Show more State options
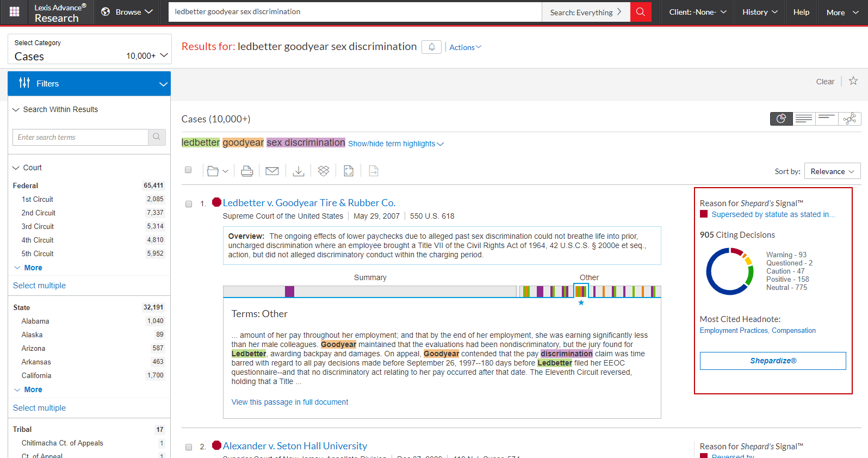Viewport: 868px width, 458px height. [28, 389]
